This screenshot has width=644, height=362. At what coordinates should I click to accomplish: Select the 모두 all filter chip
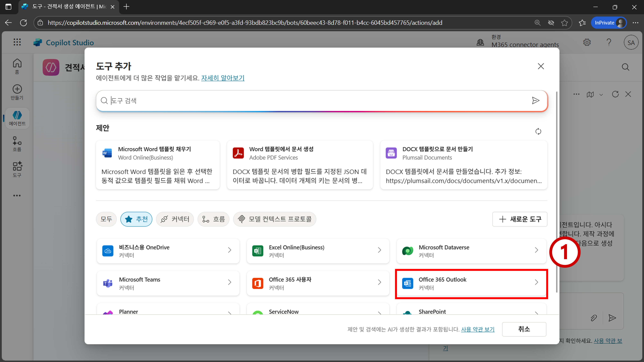(106, 219)
